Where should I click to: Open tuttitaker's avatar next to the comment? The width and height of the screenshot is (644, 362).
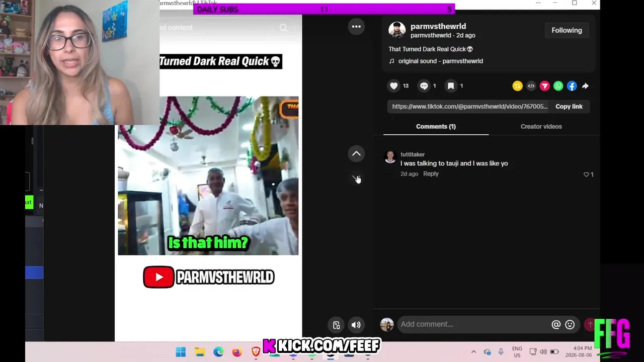(x=390, y=156)
